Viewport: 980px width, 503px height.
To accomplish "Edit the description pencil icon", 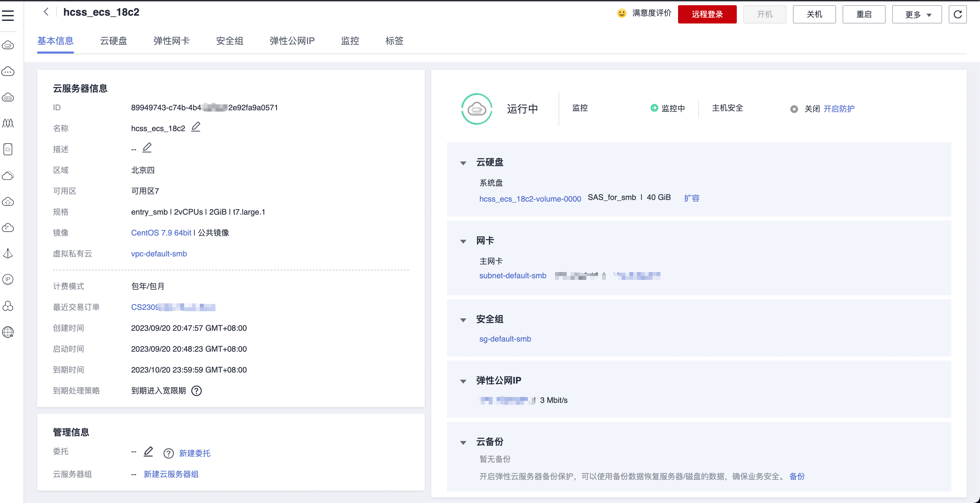I will click(147, 147).
